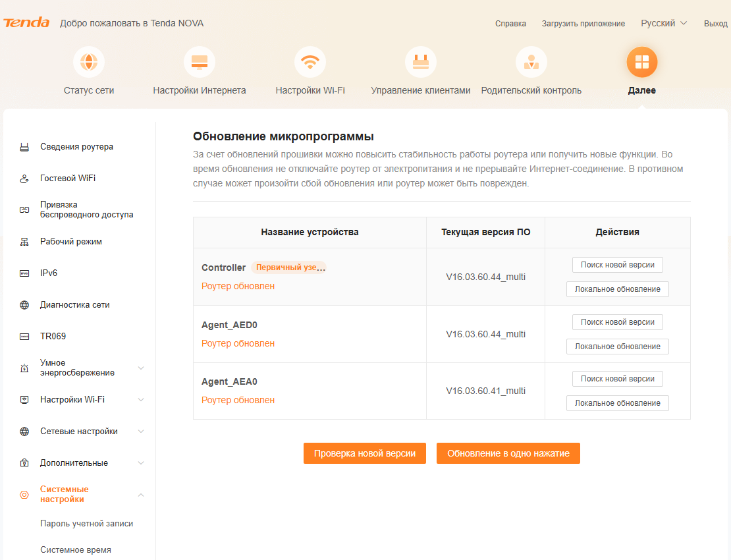Image resolution: width=731 pixels, height=560 pixels.
Task: Open the IPv6 menu item
Action: (x=49, y=273)
